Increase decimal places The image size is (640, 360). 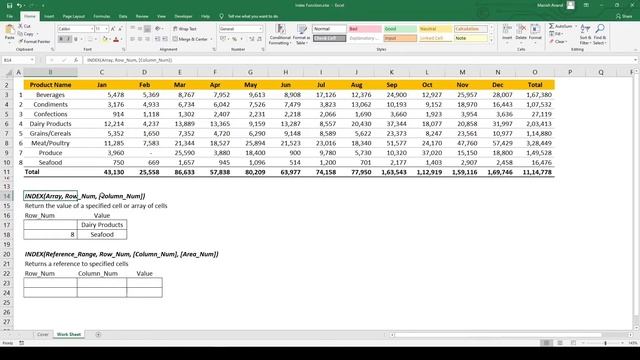pyautogui.click(x=251, y=39)
